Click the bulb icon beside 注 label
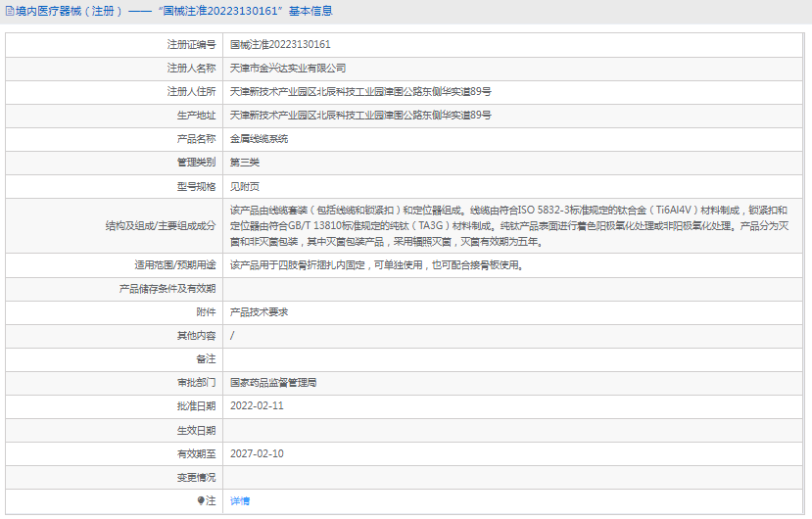Screen dimensions: 812x519 click(201, 500)
